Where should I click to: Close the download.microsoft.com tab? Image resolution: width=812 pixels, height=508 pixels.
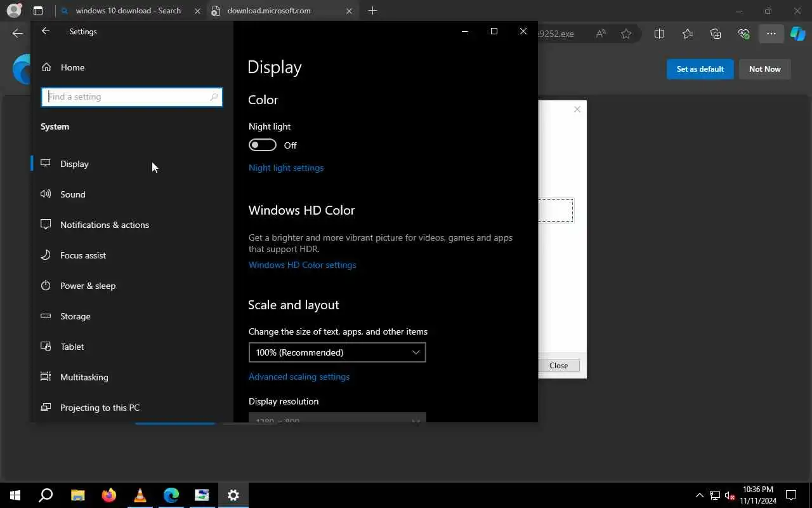point(349,11)
